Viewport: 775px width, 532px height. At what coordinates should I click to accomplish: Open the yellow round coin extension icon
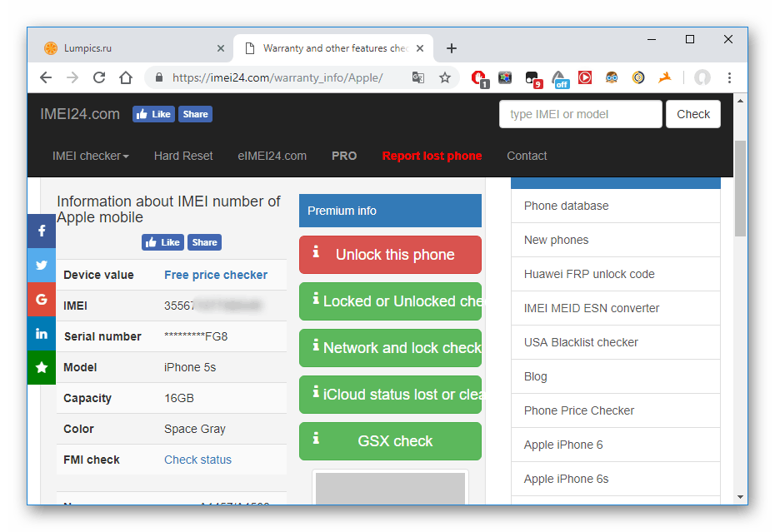click(638, 77)
